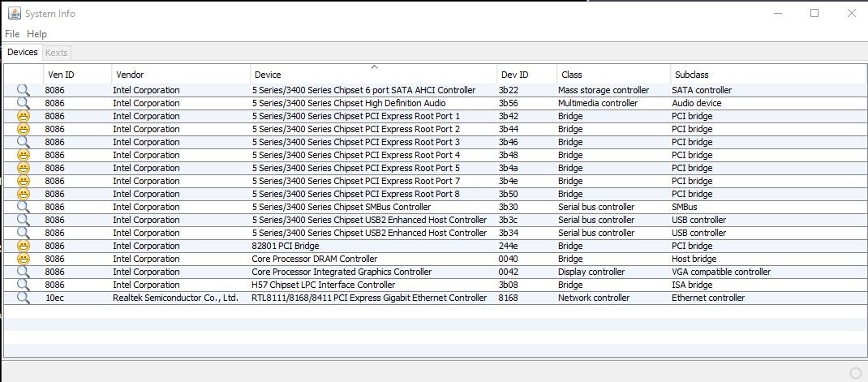Screen dimensions: 868x382
Task: Select the High Definition Audio device name
Action: click(x=349, y=103)
